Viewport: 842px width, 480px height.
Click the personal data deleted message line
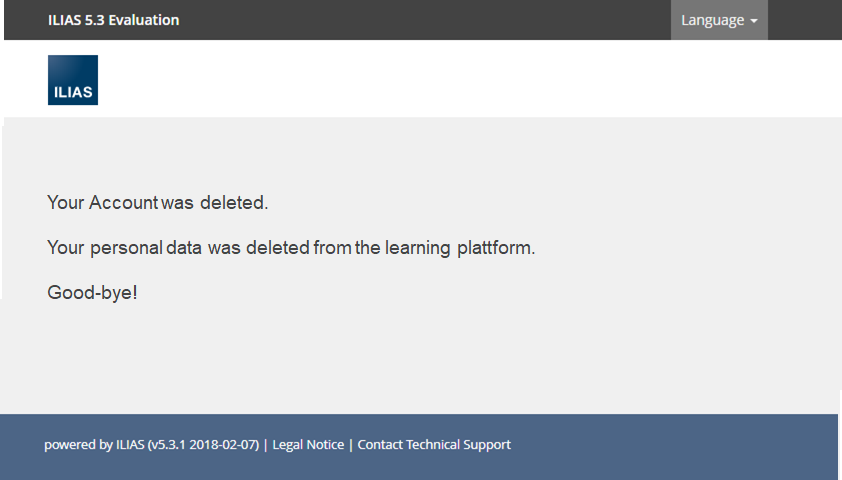[291, 248]
